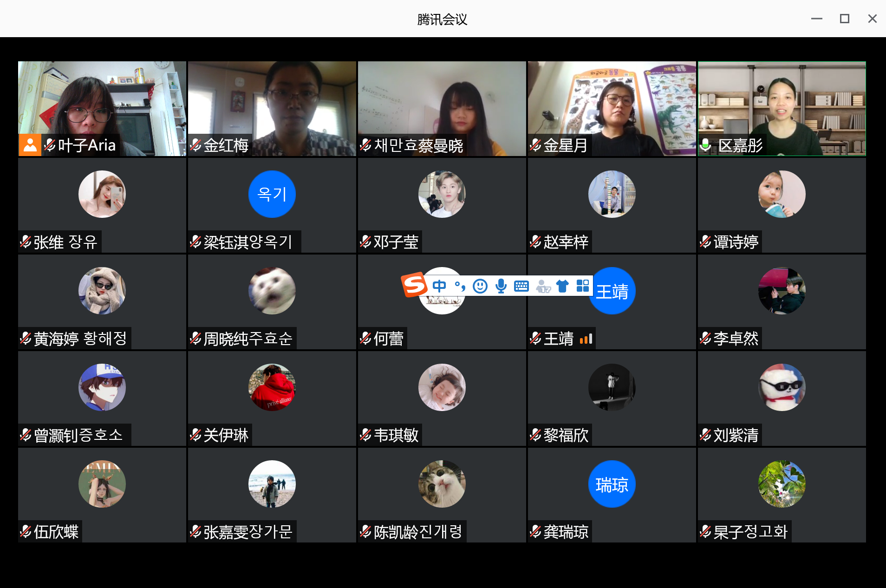Select 区嘉彤's speaking video tile
886x588 pixels.
tap(782, 109)
